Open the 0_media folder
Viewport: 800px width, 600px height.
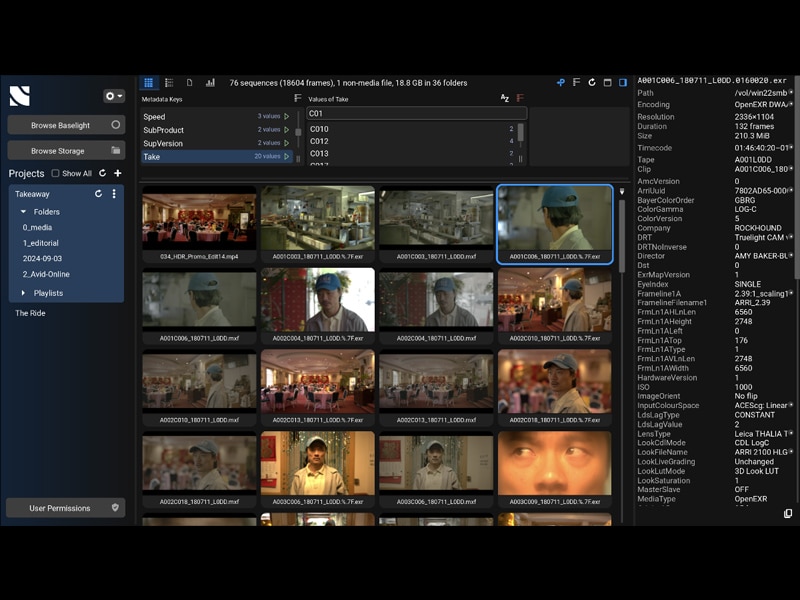[37, 228]
